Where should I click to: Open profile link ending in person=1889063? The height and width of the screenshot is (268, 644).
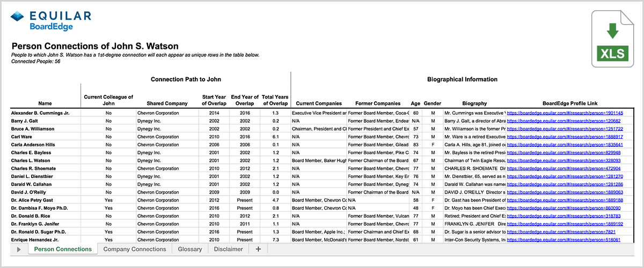(565, 192)
